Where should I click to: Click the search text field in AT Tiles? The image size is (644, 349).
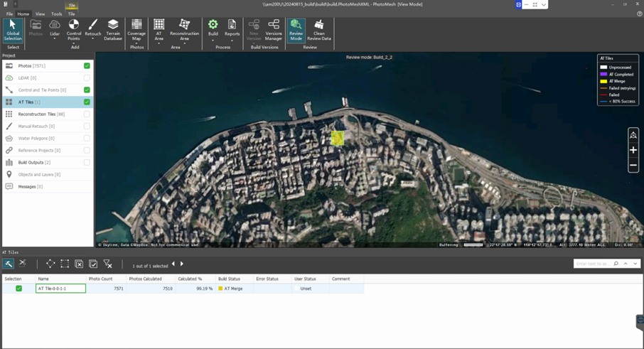click(x=592, y=264)
